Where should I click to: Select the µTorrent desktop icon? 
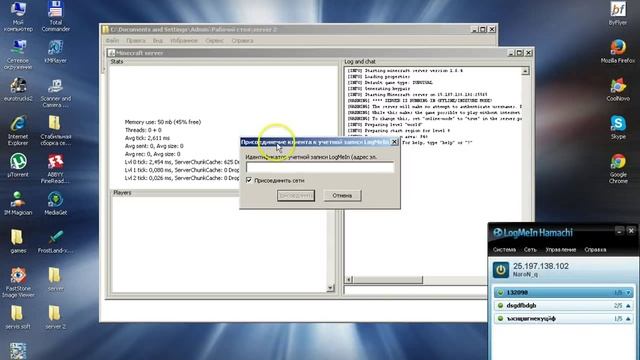18,165
